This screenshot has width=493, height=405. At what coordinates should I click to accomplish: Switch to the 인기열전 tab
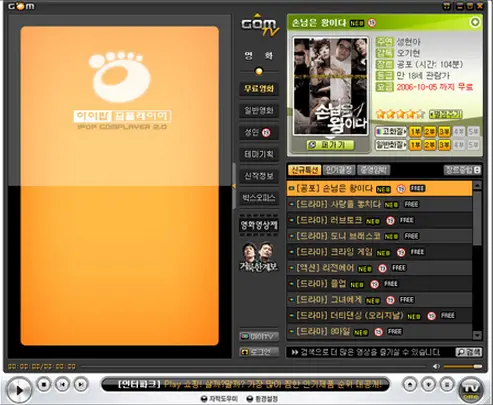pyautogui.click(x=339, y=170)
